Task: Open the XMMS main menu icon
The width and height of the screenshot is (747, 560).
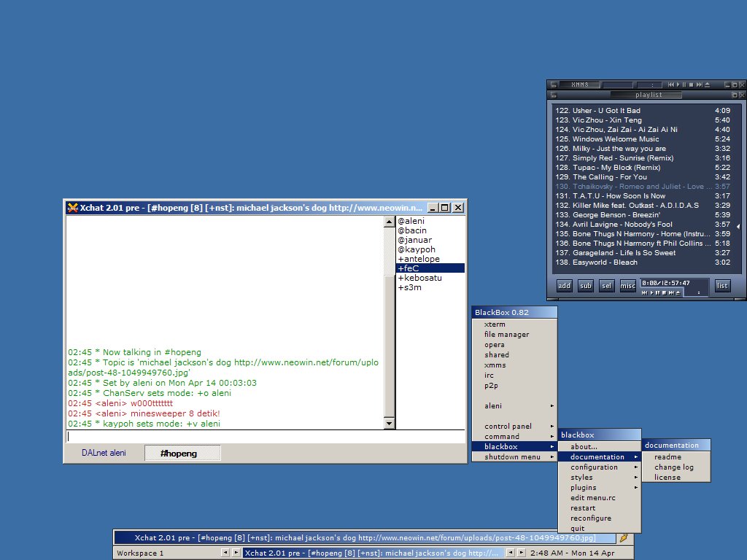Action: point(554,85)
